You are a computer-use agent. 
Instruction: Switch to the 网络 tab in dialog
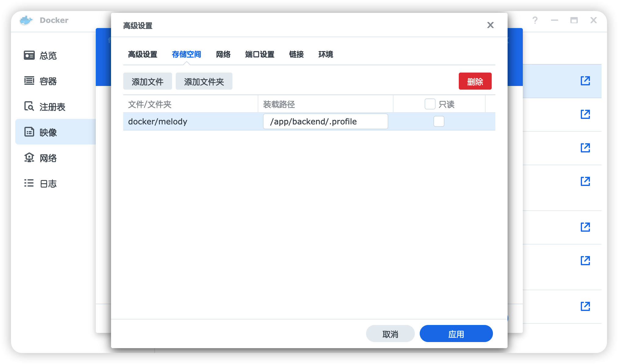(x=223, y=54)
